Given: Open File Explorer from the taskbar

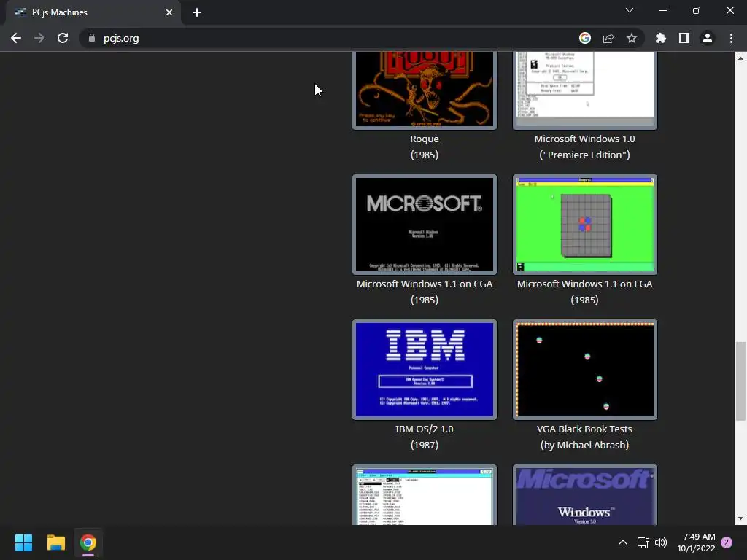Looking at the screenshot, I should coord(55,542).
